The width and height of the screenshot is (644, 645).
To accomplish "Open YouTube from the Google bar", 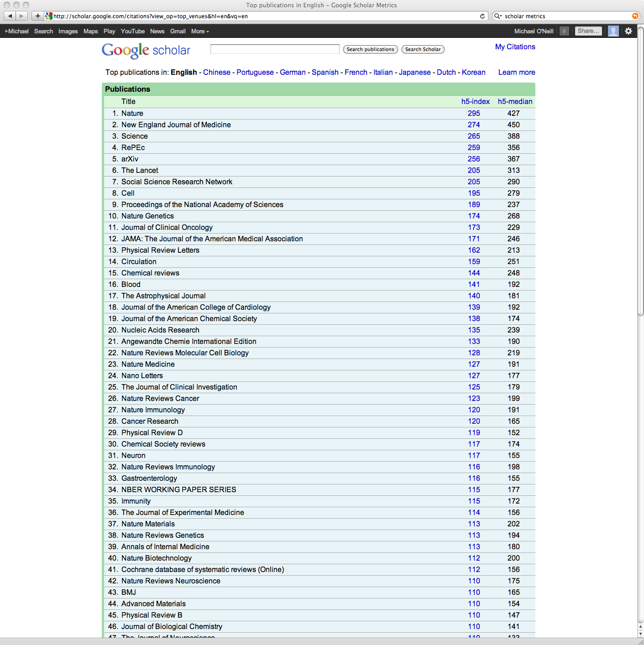I will [132, 31].
